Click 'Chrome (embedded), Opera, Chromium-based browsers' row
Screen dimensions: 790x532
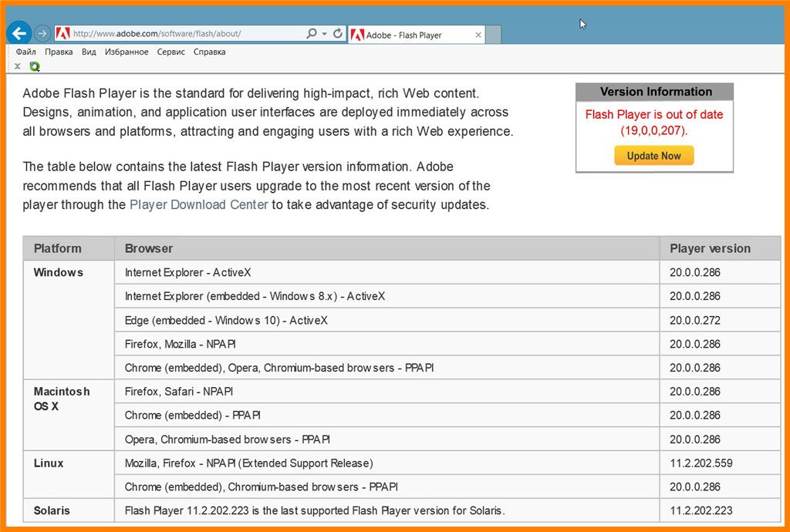[387, 368]
